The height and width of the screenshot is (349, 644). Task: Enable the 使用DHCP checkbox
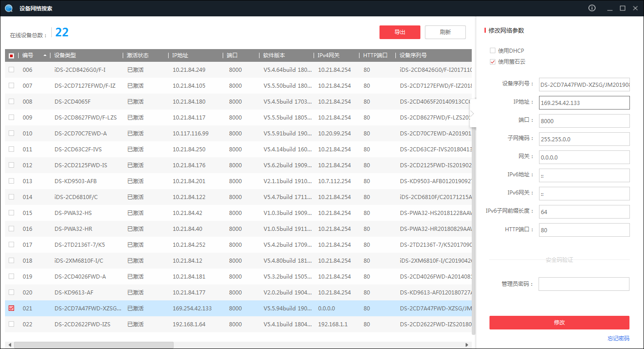493,50
